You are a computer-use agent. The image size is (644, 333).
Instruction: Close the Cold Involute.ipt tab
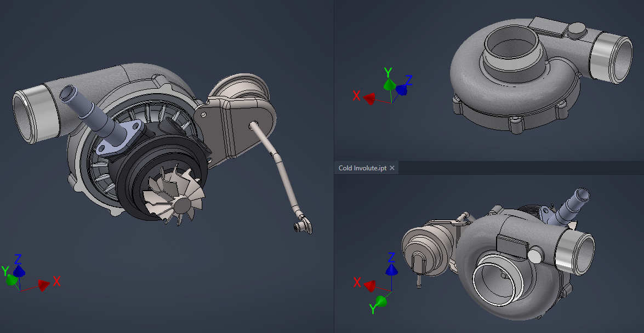[x=392, y=168]
